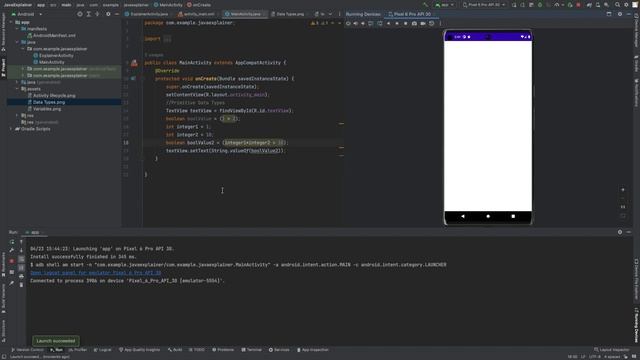The height and width of the screenshot is (360, 640).
Task: Expand the Gradle Scripts node
Action: tap(11, 129)
